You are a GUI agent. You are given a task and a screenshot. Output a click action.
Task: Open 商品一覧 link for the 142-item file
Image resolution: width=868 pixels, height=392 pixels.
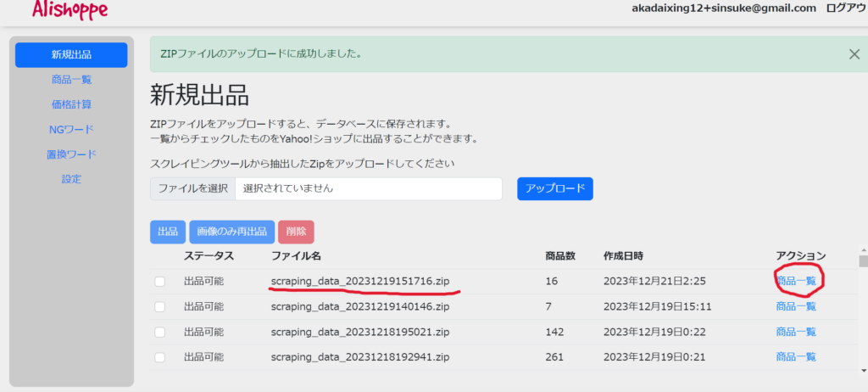point(796,332)
